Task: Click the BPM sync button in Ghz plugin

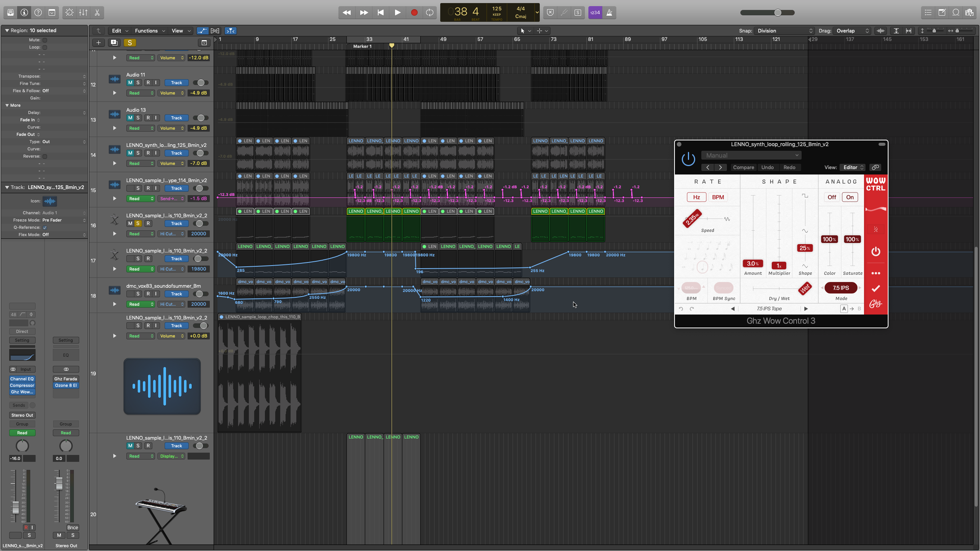Action: click(x=724, y=288)
